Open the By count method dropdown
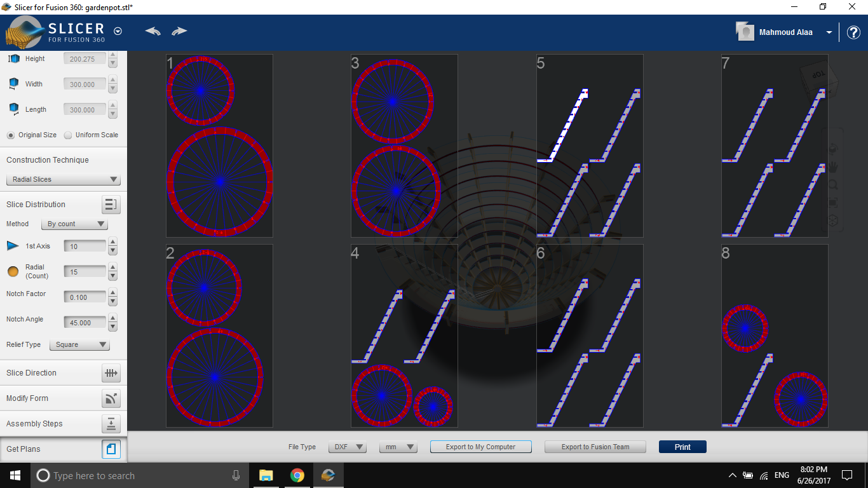Screen dimensions: 868x488 pyautogui.click(x=74, y=224)
